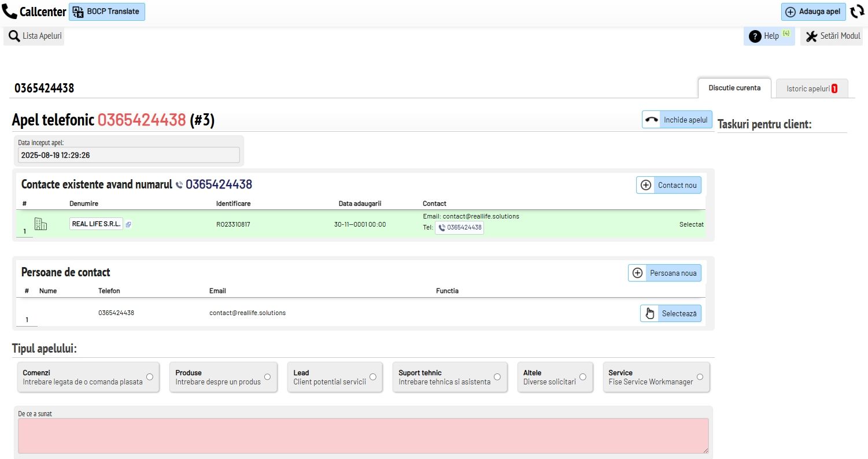The height and width of the screenshot is (459, 868).
Task: Open Setări Modul settings
Action: tap(832, 36)
